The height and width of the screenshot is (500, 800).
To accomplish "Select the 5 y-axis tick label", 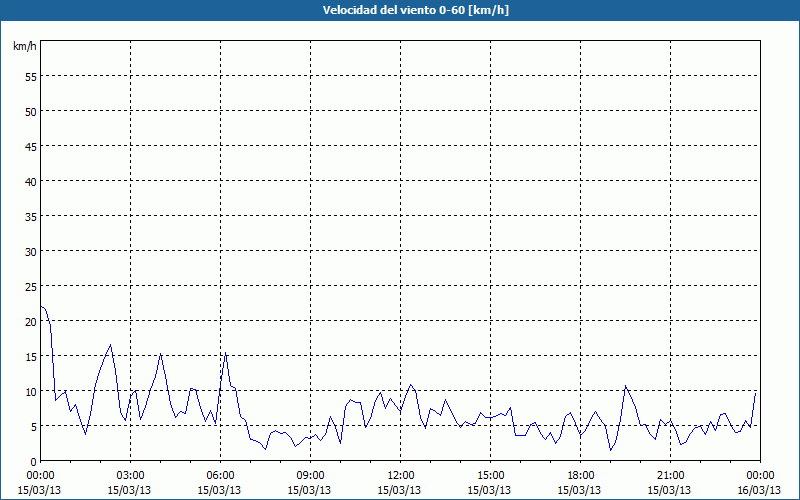I will (34, 427).
